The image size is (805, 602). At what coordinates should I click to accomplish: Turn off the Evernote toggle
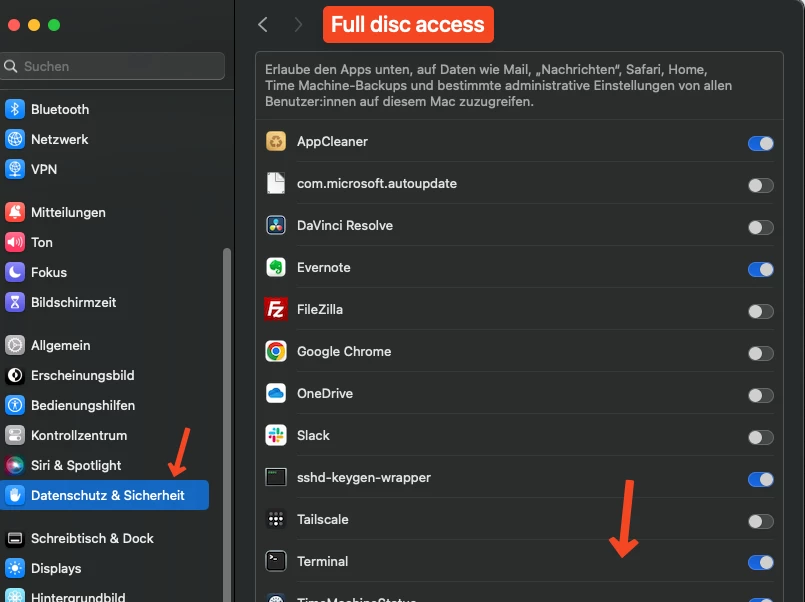760,269
